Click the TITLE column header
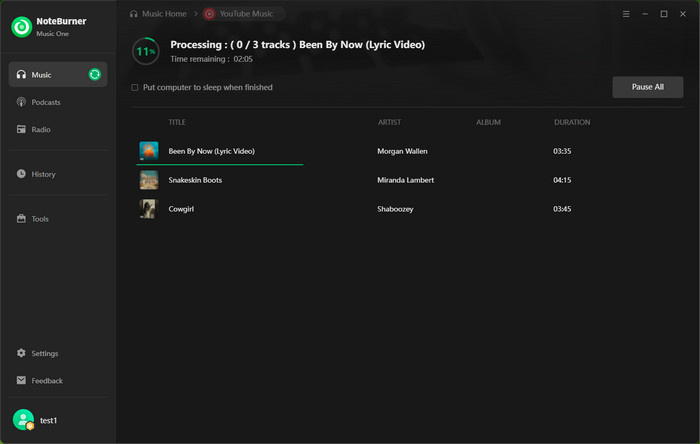Screen dimensions: 700x444 [177, 122]
